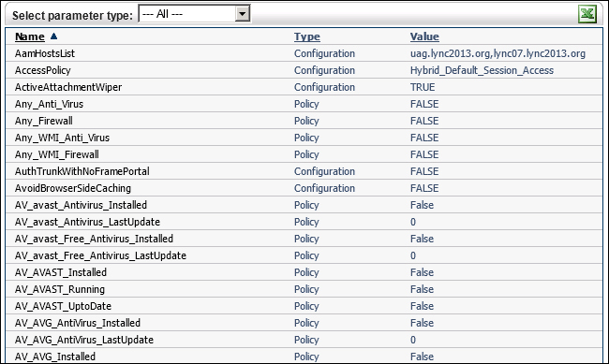Click the uag.lync2013.org hosts value
Image resolution: width=609 pixels, height=364 pixels.
tap(498, 53)
